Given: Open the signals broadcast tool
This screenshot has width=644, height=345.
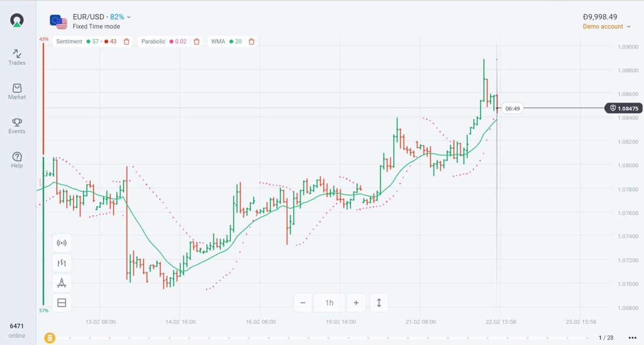Looking at the screenshot, I should click(62, 243).
